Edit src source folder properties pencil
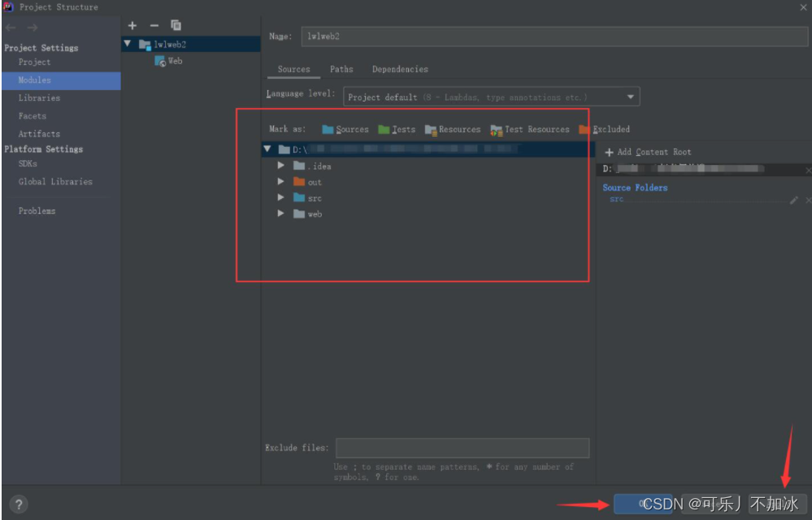Screen dimensions: 812x520 click(794, 200)
